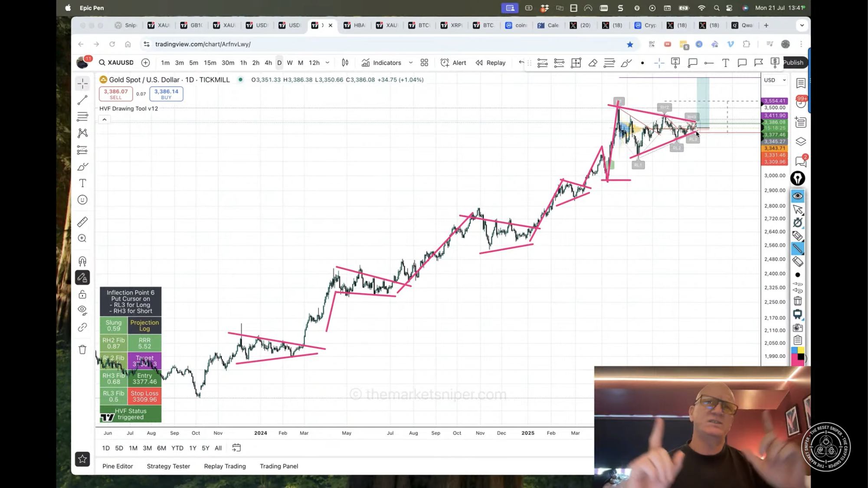Image resolution: width=868 pixels, height=488 pixels.
Task: Set date range to All
Action: (x=218, y=448)
